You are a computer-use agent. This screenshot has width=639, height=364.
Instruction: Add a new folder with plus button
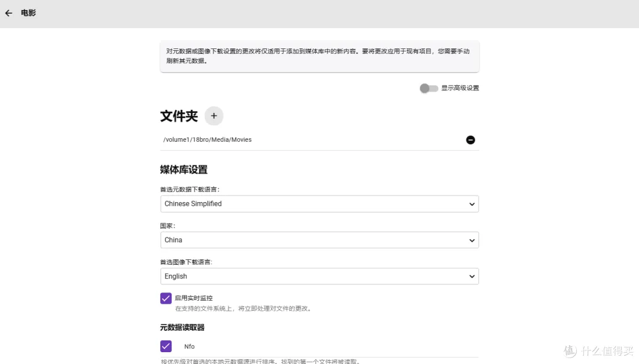click(214, 116)
